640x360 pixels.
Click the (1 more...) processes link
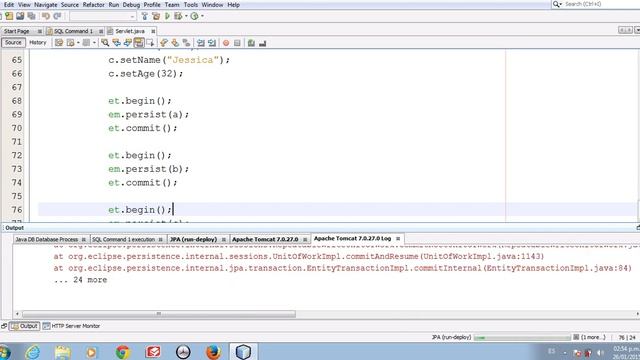pyautogui.click(x=593, y=337)
